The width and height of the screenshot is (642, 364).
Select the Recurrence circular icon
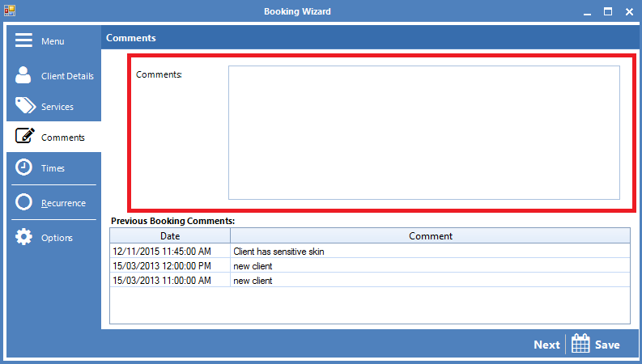pyautogui.click(x=24, y=202)
